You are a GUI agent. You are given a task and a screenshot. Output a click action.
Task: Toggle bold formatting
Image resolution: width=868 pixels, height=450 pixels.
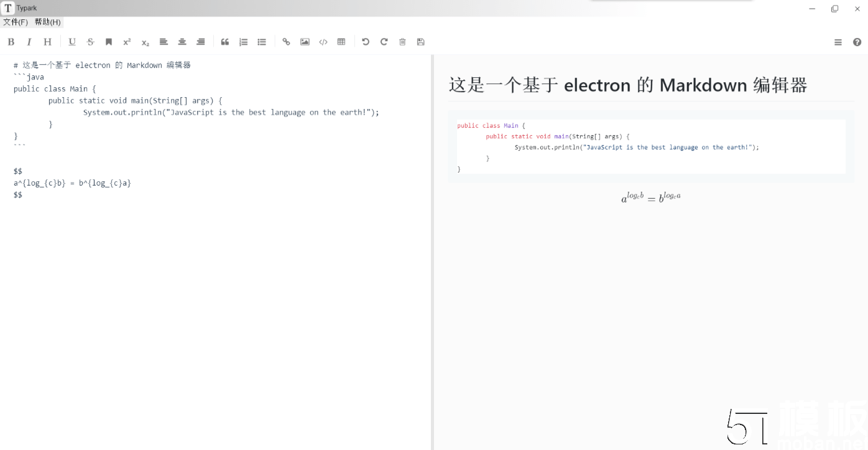(x=11, y=42)
